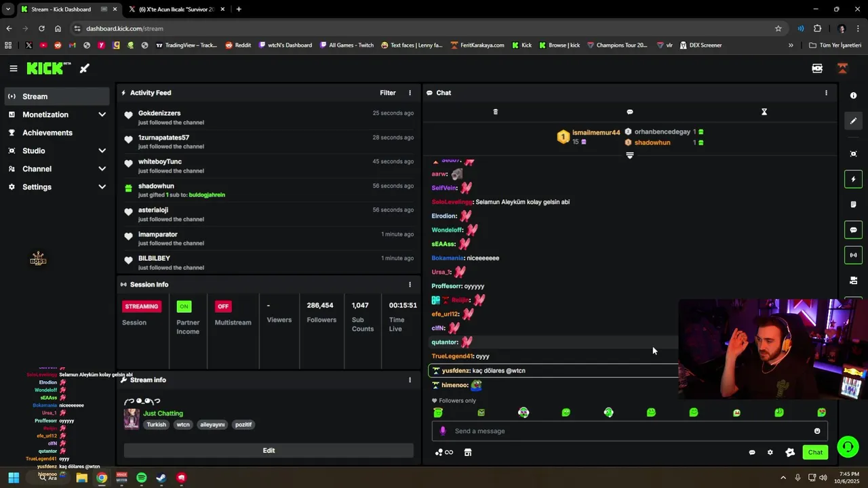Select the pencil edit tool in the right sidebar

point(854,121)
